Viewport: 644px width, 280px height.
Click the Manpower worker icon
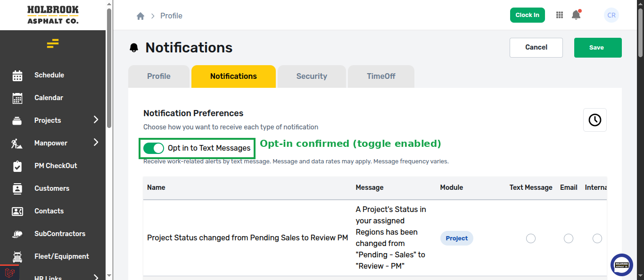pyautogui.click(x=17, y=143)
